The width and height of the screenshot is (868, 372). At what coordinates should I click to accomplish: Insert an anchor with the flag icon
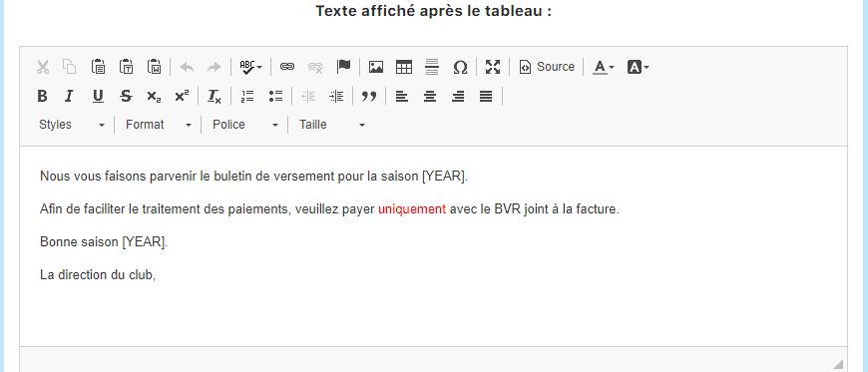pyautogui.click(x=344, y=67)
